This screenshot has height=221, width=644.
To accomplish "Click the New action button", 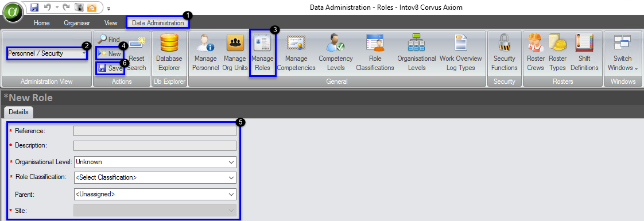I will point(110,53).
